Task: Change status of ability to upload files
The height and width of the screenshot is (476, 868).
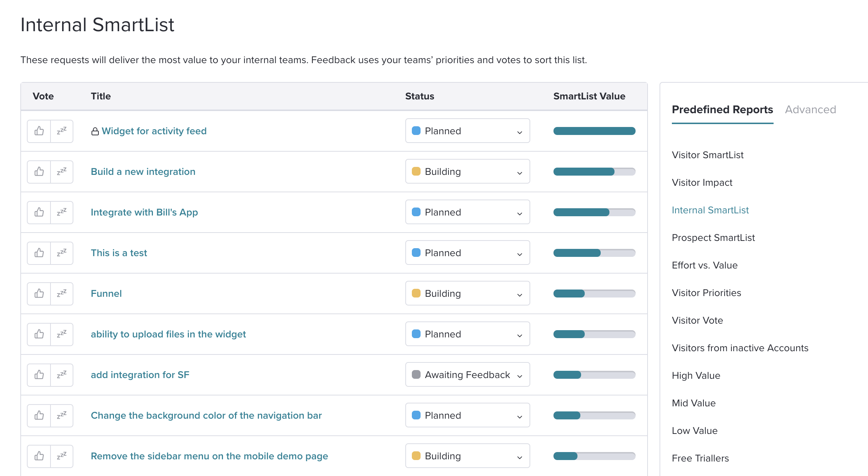Action: point(467,334)
